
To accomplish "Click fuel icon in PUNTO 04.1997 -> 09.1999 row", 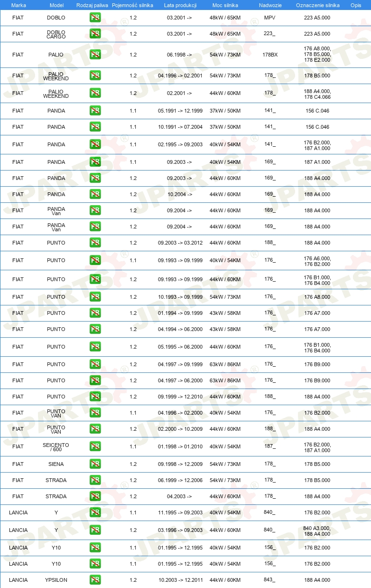I will tap(95, 364).
